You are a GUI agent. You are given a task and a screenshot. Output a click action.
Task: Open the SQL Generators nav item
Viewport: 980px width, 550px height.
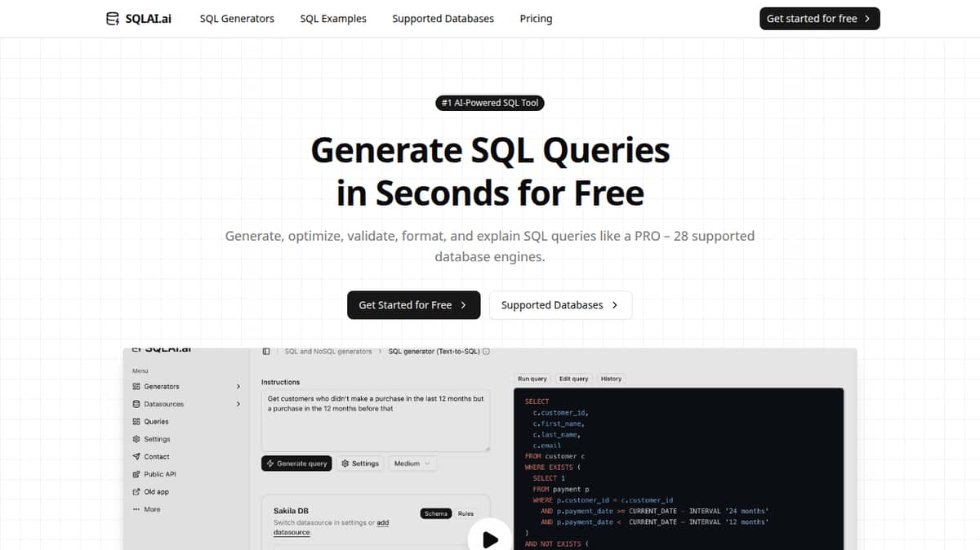point(237,19)
